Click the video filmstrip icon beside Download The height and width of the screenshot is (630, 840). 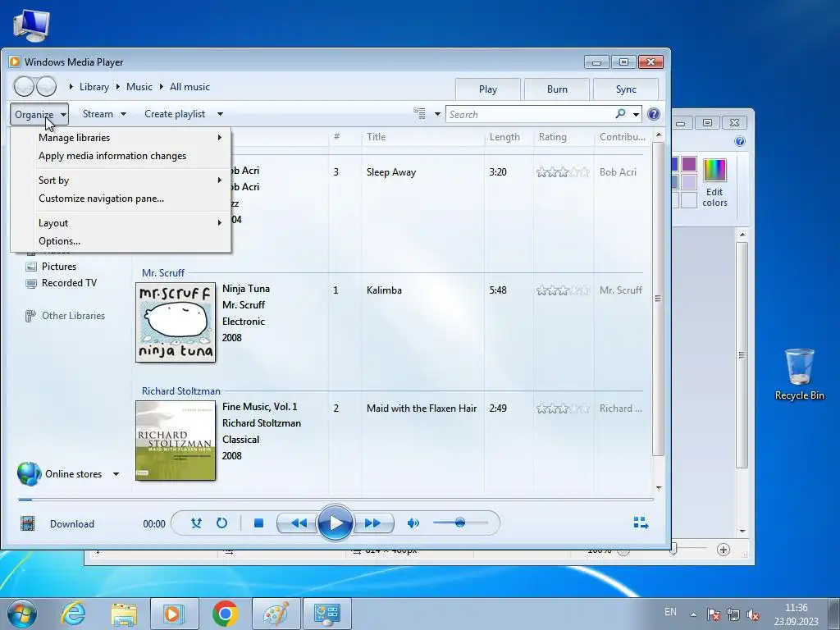[x=27, y=523]
